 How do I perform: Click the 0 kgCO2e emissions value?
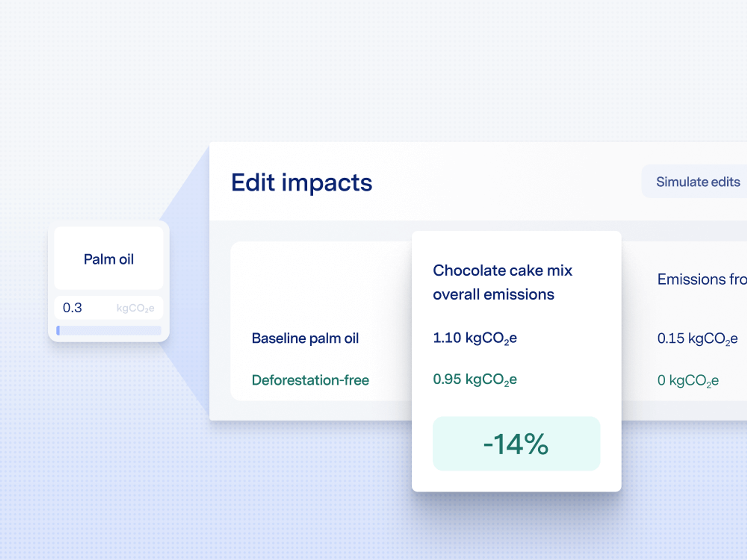[687, 380]
